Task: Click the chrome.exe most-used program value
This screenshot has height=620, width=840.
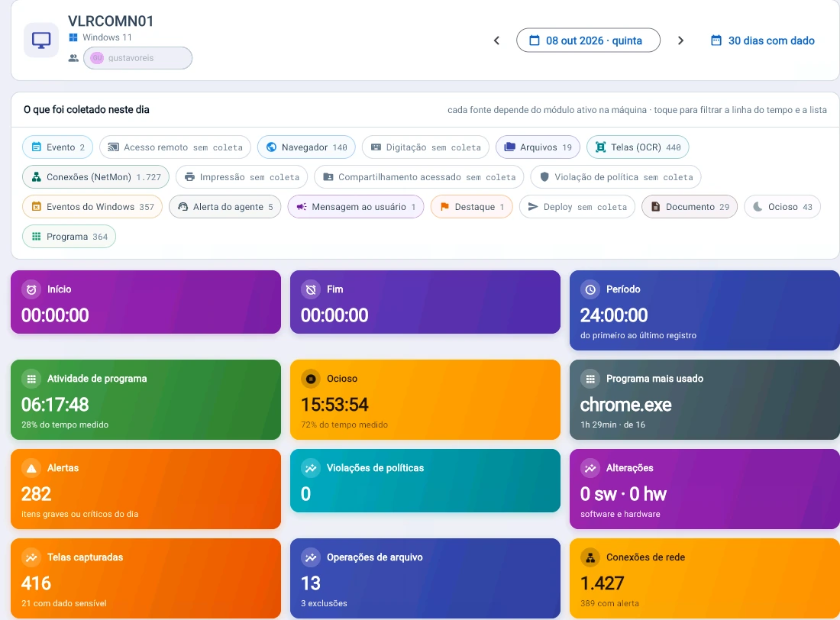Action: coord(625,405)
